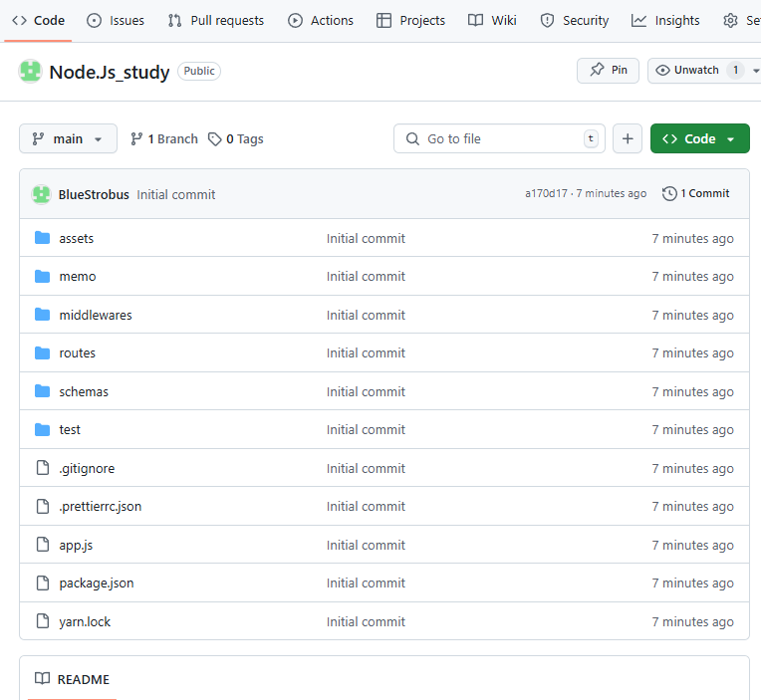This screenshot has width=761, height=700.
Task: Click the assets folder icon
Action: 42,238
